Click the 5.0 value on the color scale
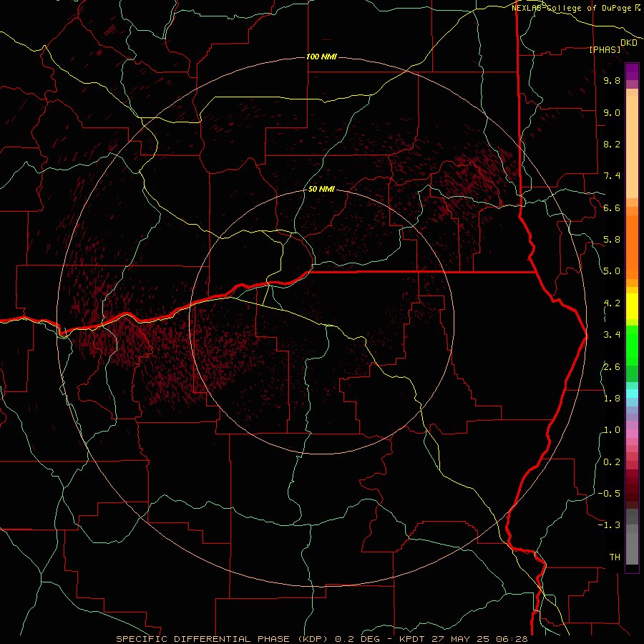 [612, 271]
